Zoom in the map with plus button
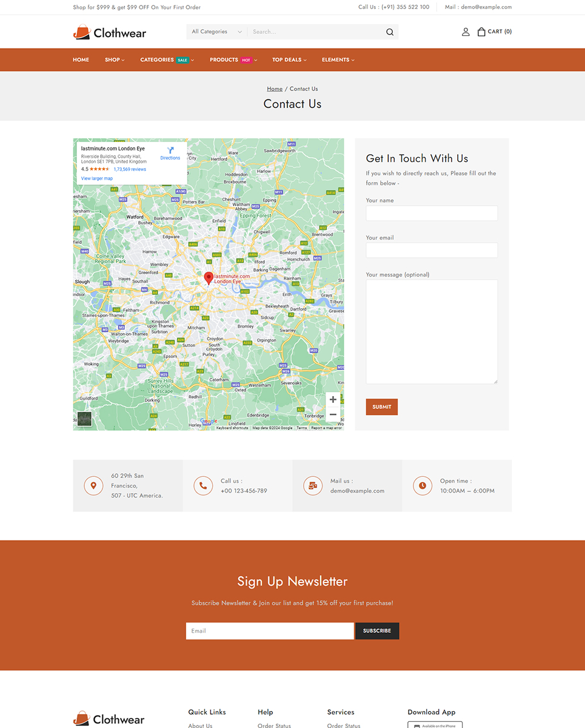The height and width of the screenshot is (728, 585). (x=333, y=400)
